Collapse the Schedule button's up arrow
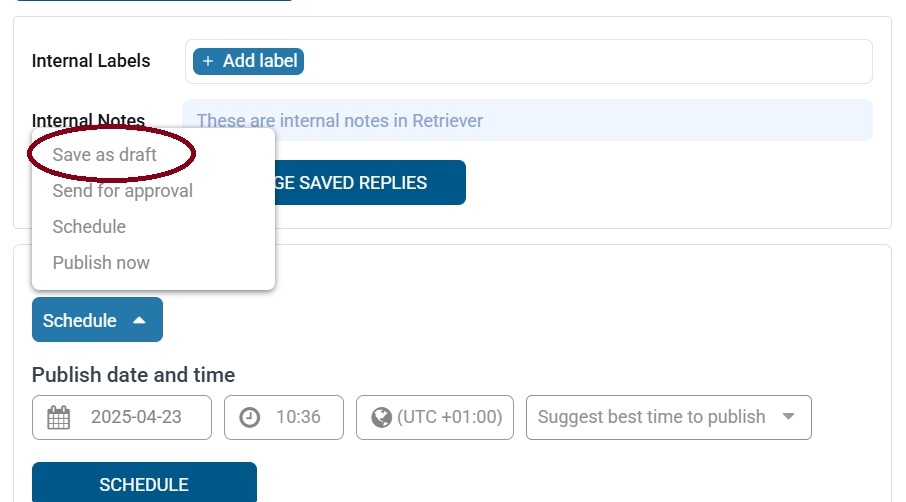This screenshot has height=502, width=906. point(139,320)
